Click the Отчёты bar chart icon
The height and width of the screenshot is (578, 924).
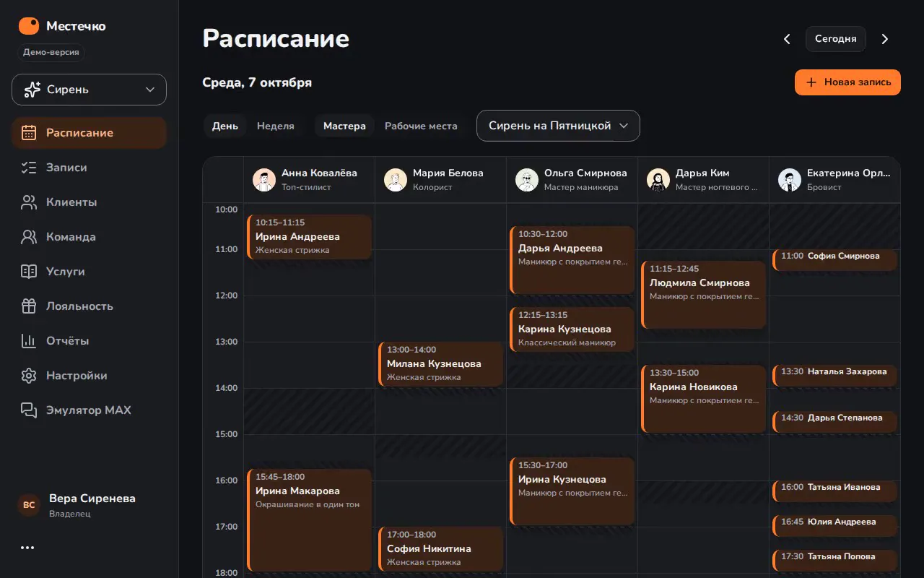29,341
